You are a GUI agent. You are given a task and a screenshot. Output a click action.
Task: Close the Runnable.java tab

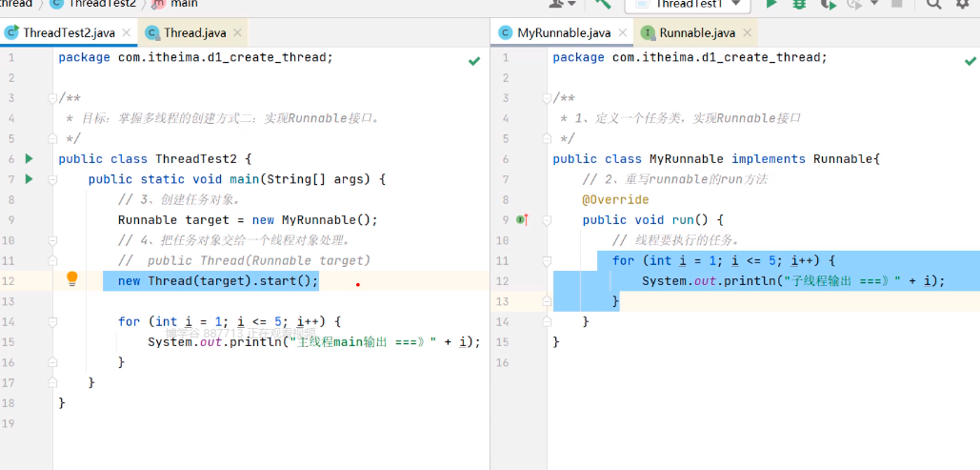pyautogui.click(x=747, y=33)
